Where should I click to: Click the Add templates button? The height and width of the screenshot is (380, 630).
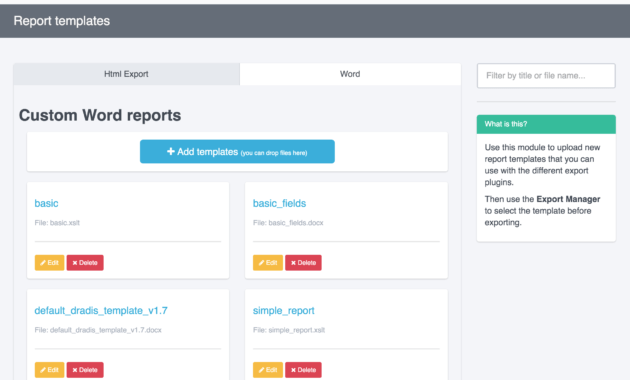click(x=237, y=151)
